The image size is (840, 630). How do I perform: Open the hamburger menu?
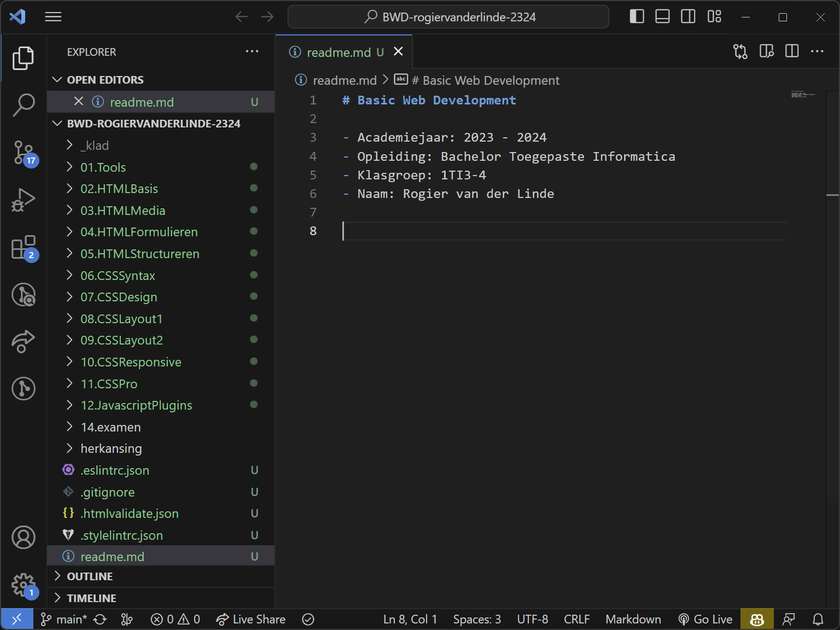[x=53, y=16]
